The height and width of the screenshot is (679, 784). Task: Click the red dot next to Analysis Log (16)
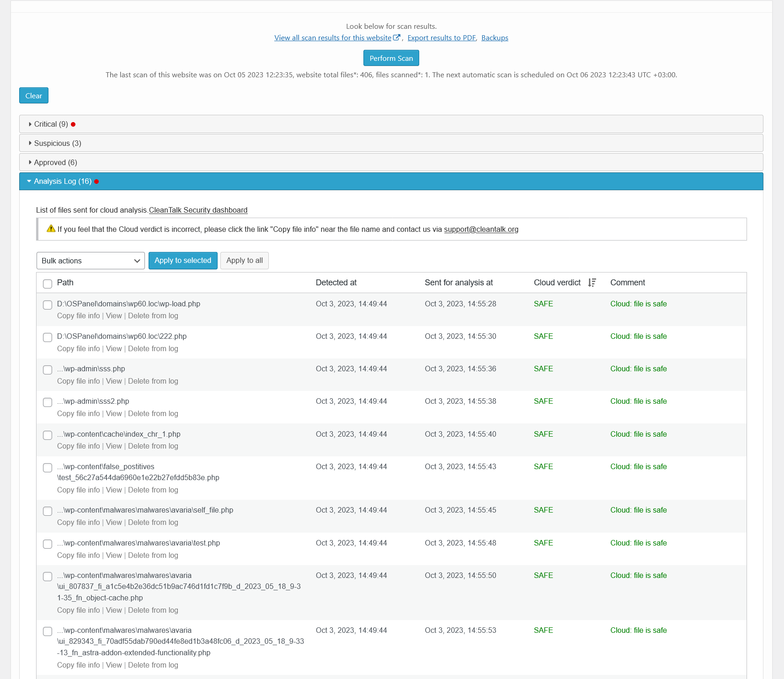pos(96,182)
